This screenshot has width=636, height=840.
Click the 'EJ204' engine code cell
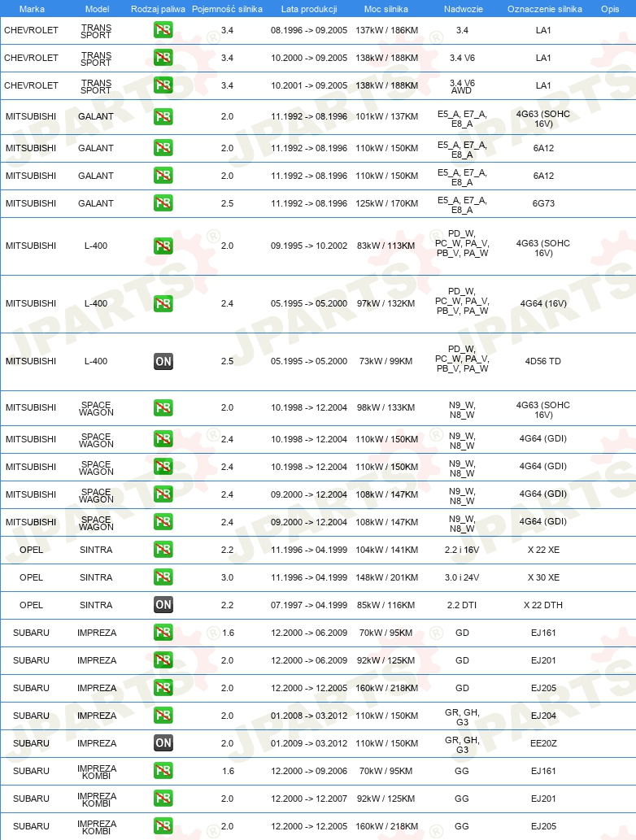(x=543, y=716)
